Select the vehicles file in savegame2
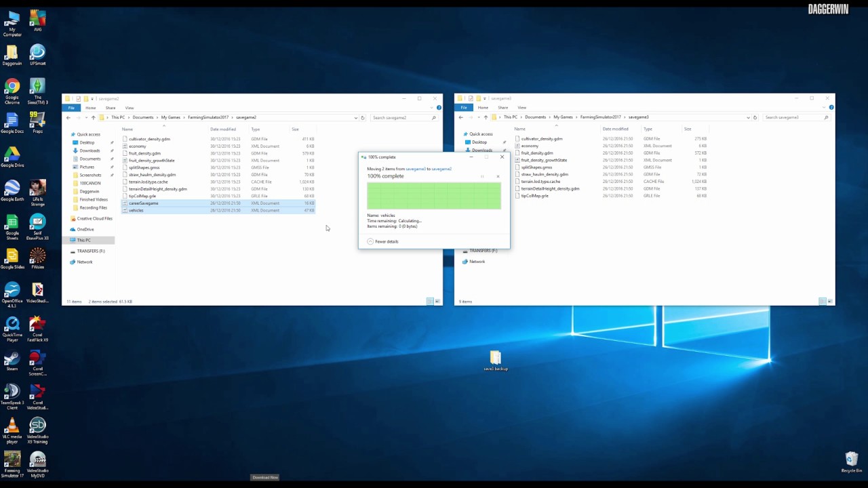This screenshot has height=488, width=868. point(218,210)
